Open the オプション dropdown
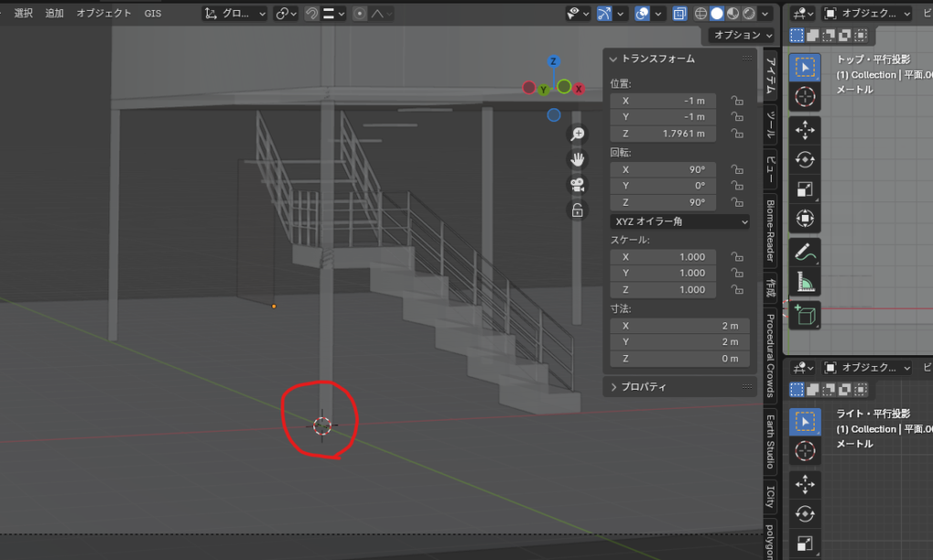This screenshot has width=933, height=560. (x=742, y=35)
